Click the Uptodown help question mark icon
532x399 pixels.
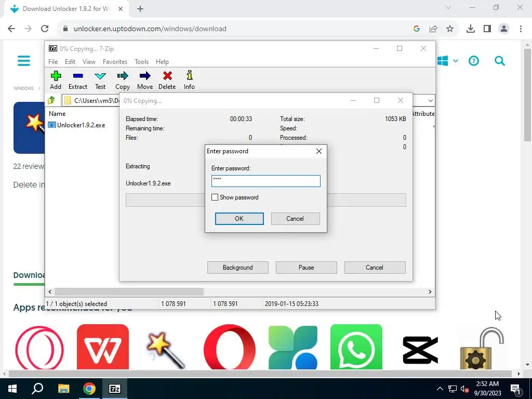[x=474, y=61]
